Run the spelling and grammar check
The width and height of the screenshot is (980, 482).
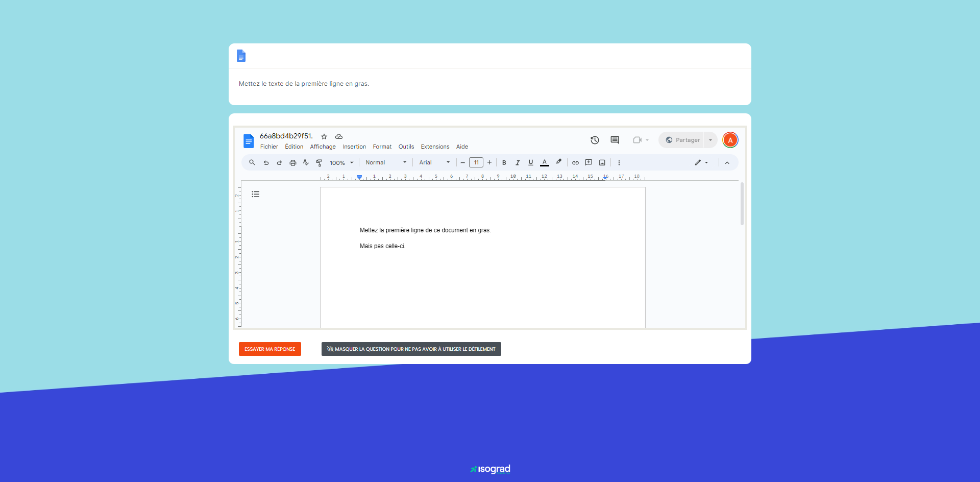[305, 162]
